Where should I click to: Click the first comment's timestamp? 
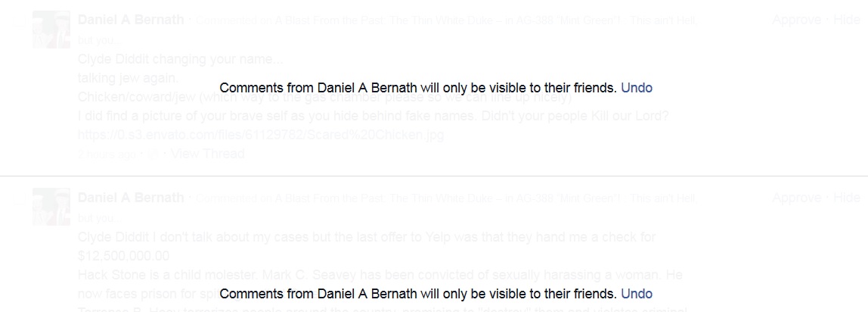(x=107, y=154)
